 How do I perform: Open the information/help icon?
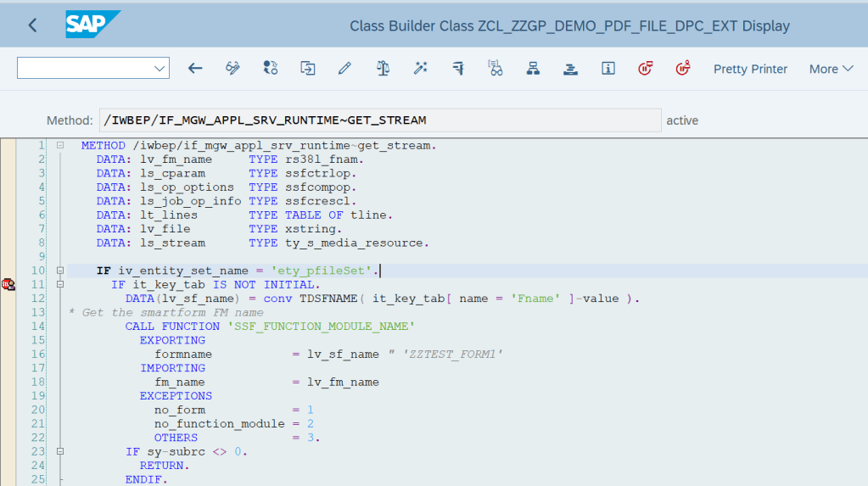(x=608, y=69)
